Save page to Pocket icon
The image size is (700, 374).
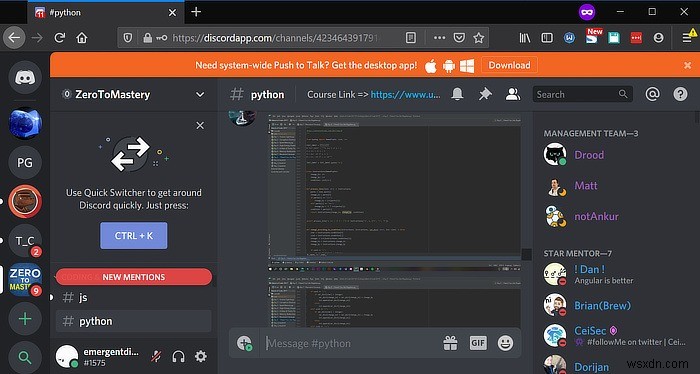click(x=459, y=38)
